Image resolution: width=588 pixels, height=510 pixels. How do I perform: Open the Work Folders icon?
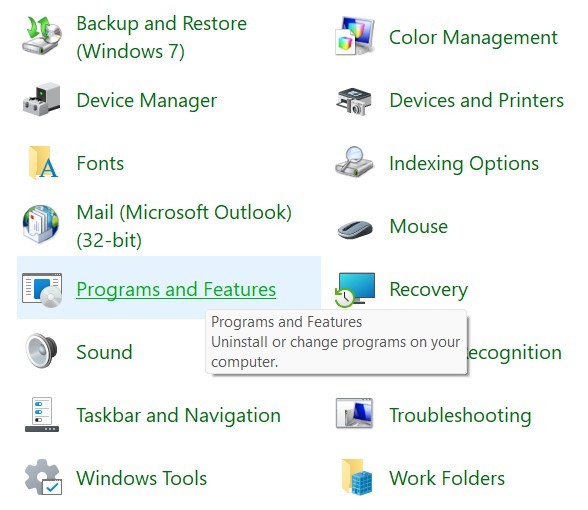pyautogui.click(x=357, y=477)
